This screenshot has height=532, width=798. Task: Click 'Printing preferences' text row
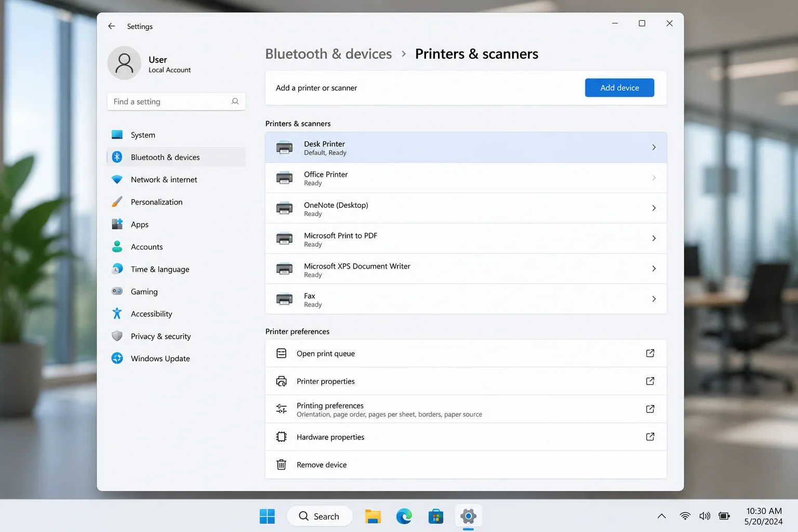466,409
